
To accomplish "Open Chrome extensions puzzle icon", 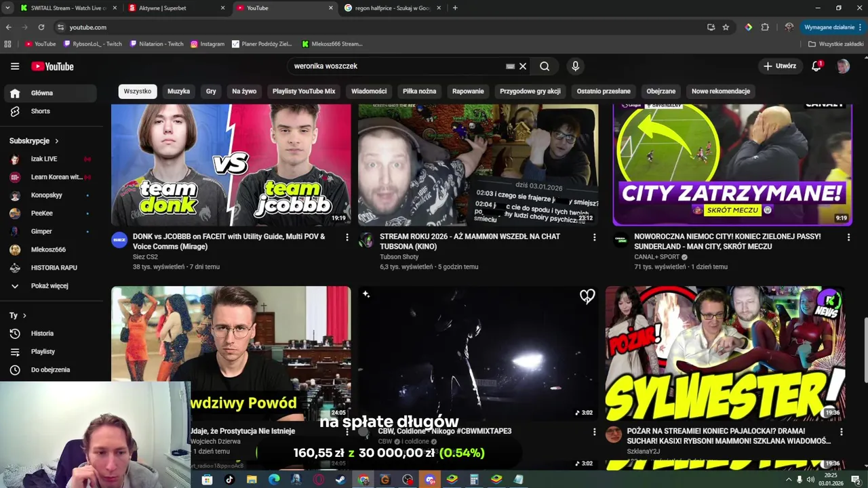I will pos(765,27).
